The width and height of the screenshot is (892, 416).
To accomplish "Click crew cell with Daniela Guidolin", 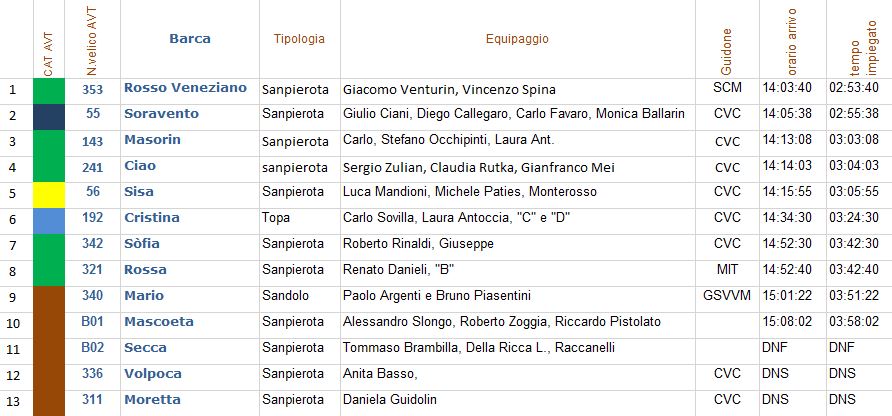I will [x=518, y=403].
